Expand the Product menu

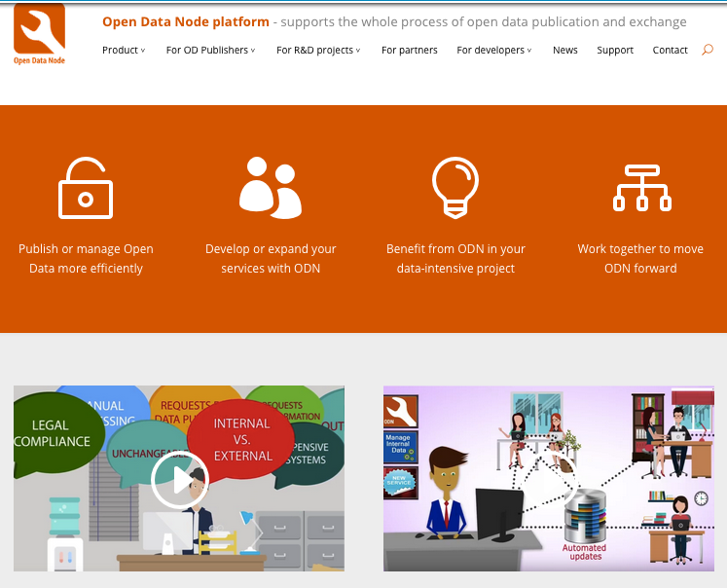[x=124, y=50]
